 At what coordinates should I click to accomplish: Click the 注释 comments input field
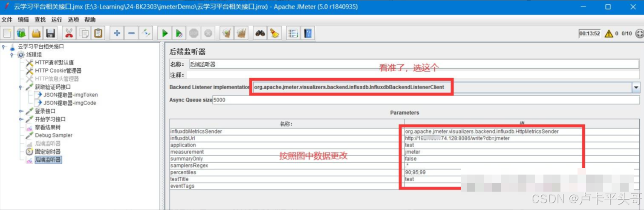[413, 75]
